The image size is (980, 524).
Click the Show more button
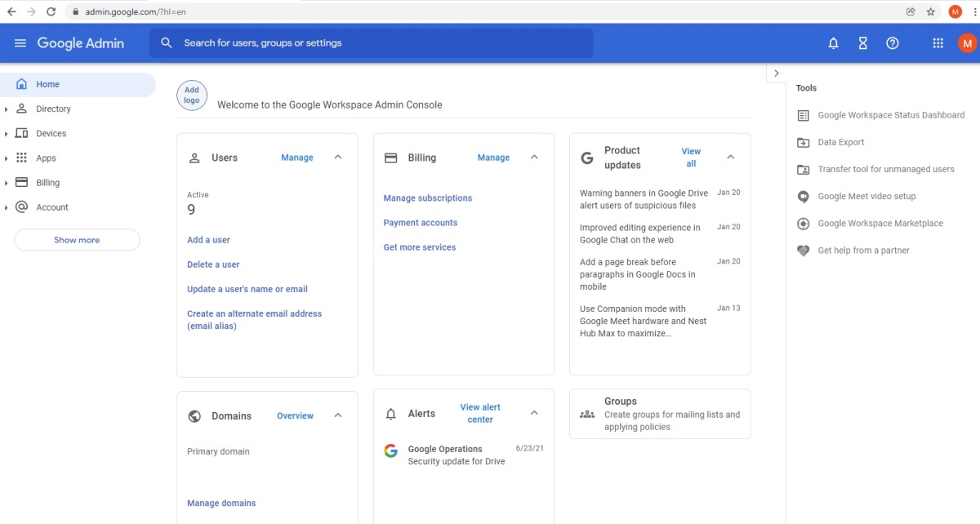[x=77, y=240]
